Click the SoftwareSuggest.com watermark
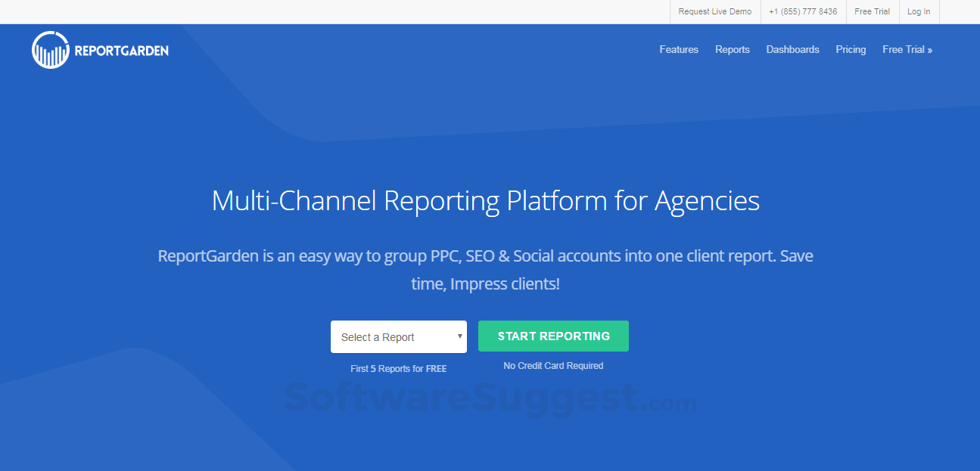Image resolution: width=980 pixels, height=471 pixels. [x=489, y=397]
